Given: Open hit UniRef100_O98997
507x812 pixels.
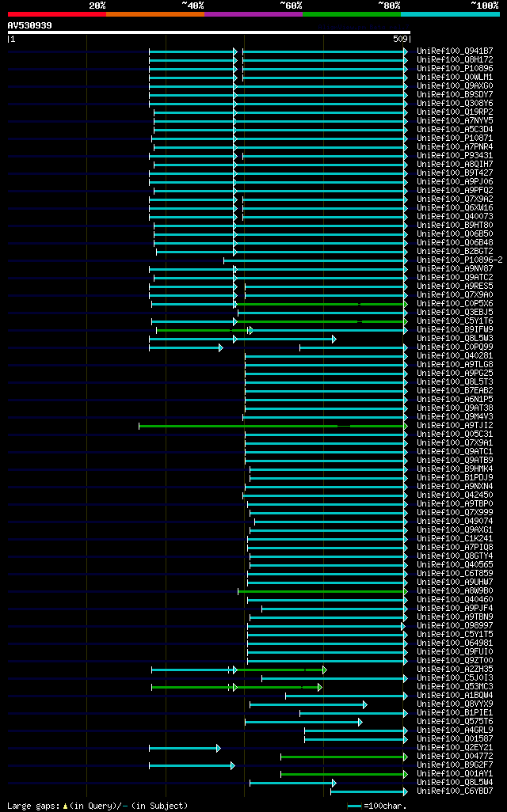Looking at the screenshot, I should (456, 625).
